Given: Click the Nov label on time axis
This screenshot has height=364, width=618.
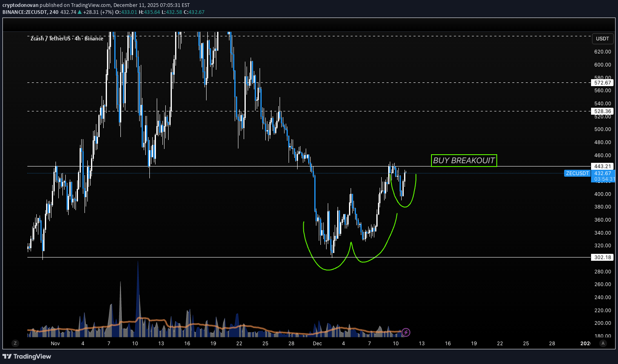Looking at the screenshot, I should (x=55, y=343).
